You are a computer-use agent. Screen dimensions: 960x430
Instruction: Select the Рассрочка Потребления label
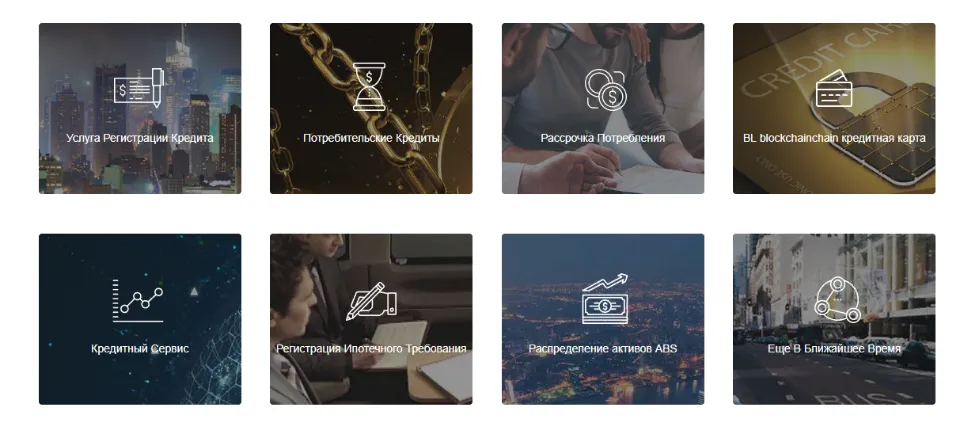[602, 138]
